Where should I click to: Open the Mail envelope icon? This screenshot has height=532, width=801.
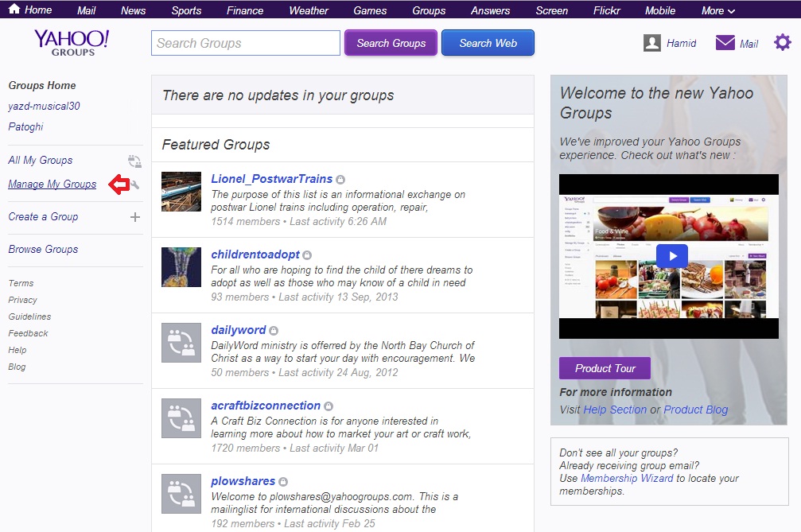coord(725,43)
